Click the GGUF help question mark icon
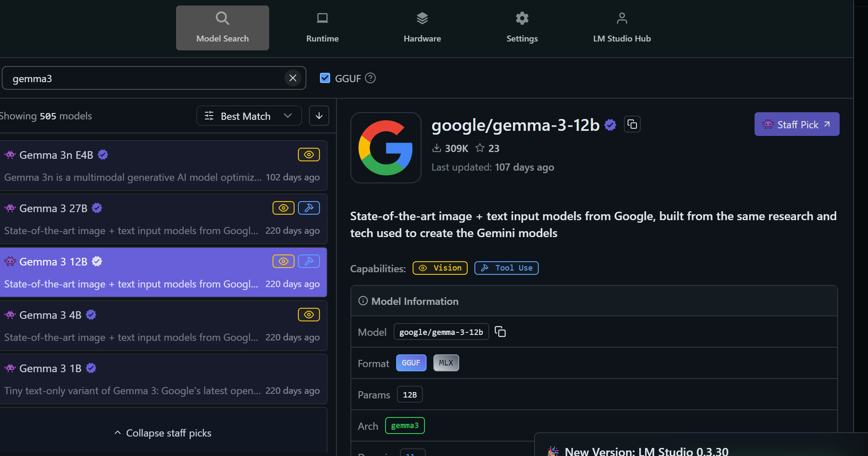The height and width of the screenshot is (456, 868). coord(370,78)
